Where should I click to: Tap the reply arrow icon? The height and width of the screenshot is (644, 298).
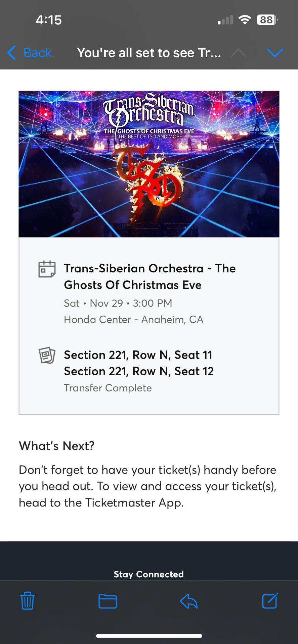pyautogui.click(x=189, y=601)
